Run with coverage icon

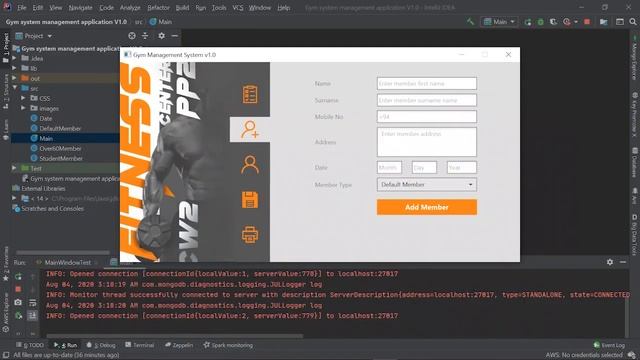coord(553,22)
